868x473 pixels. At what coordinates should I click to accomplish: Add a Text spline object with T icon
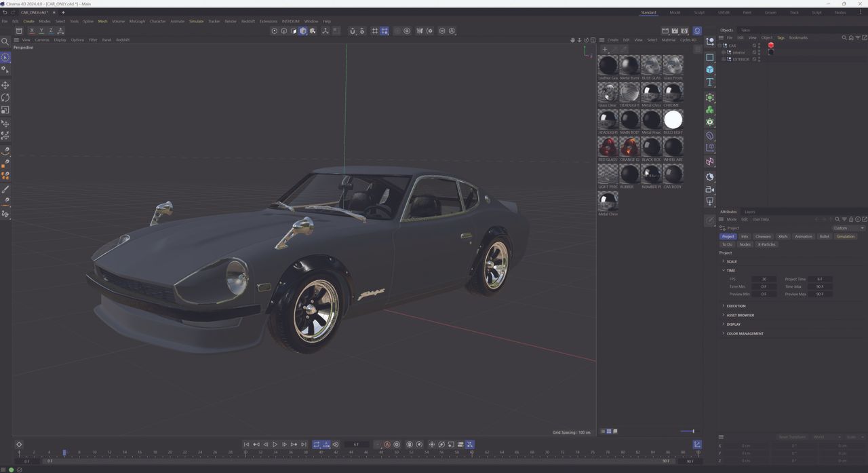click(710, 82)
